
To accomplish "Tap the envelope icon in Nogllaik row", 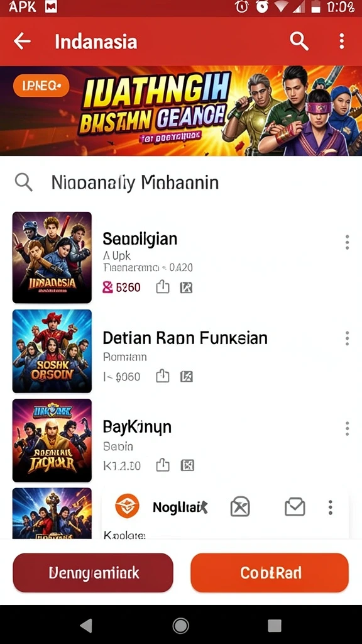I will point(295,507).
